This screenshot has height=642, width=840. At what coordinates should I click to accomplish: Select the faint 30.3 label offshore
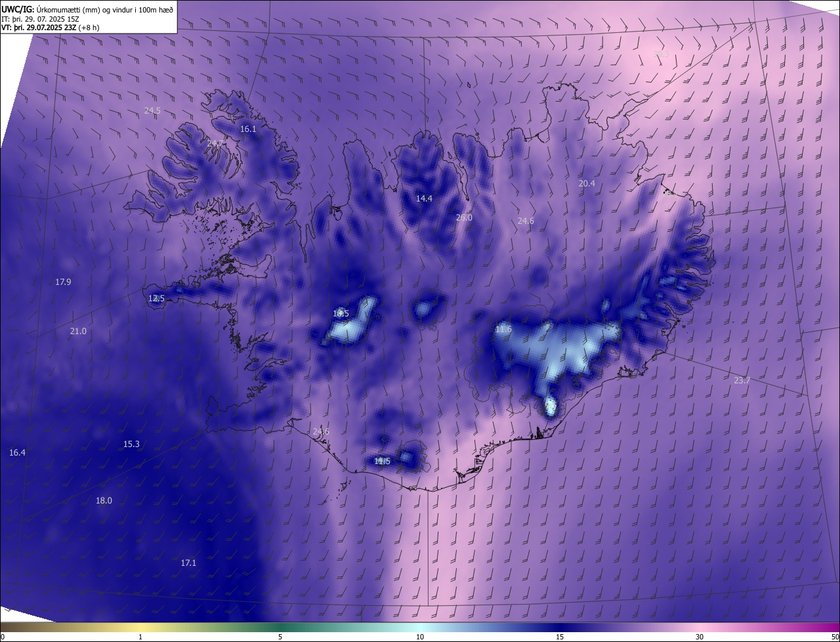[x=661, y=54]
